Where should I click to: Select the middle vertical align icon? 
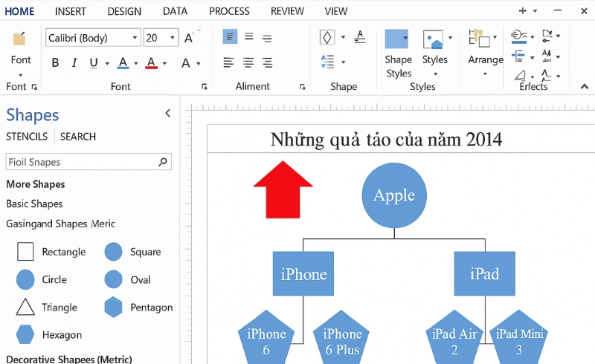click(249, 37)
